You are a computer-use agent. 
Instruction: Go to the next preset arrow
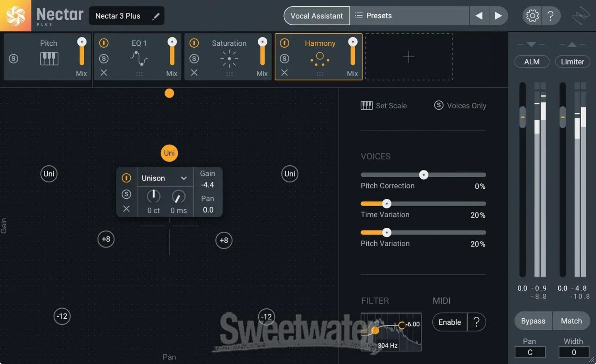coord(498,16)
